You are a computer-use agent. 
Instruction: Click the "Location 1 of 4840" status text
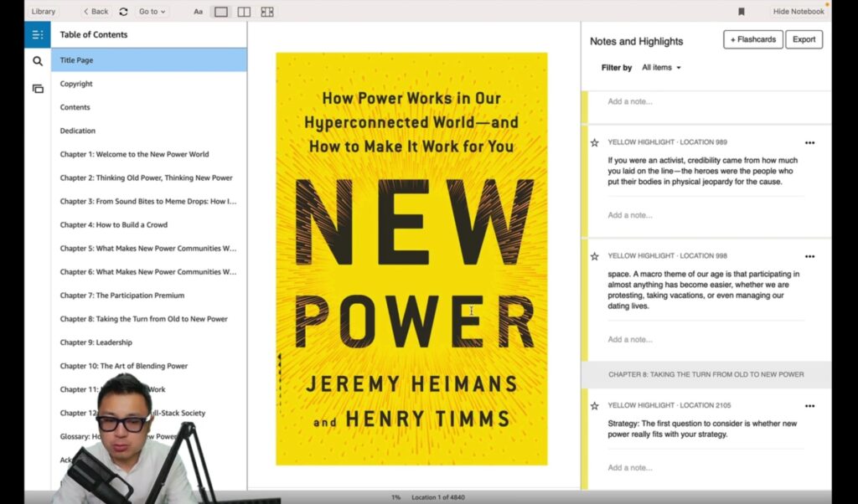(438, 497)
